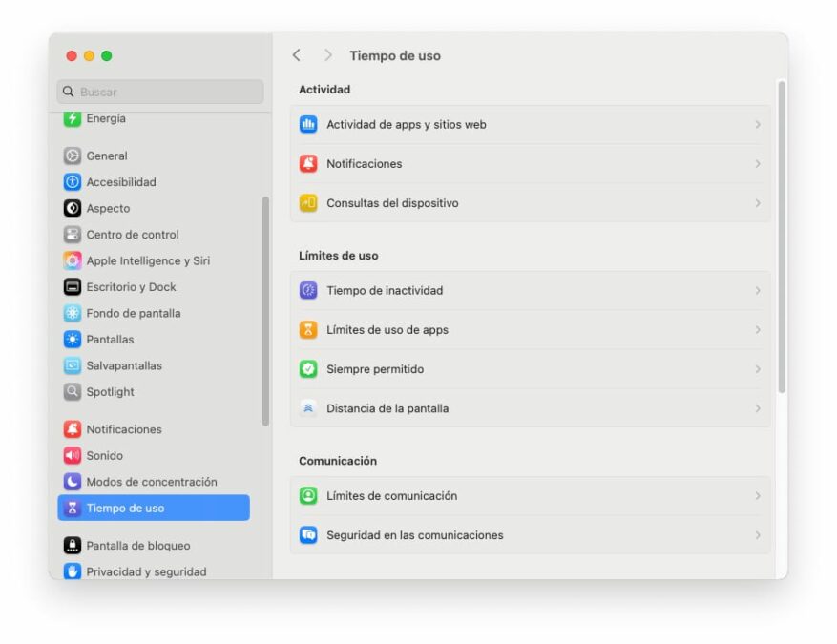Open chevron for Consultas del dispositivo

tap(758, 203)
